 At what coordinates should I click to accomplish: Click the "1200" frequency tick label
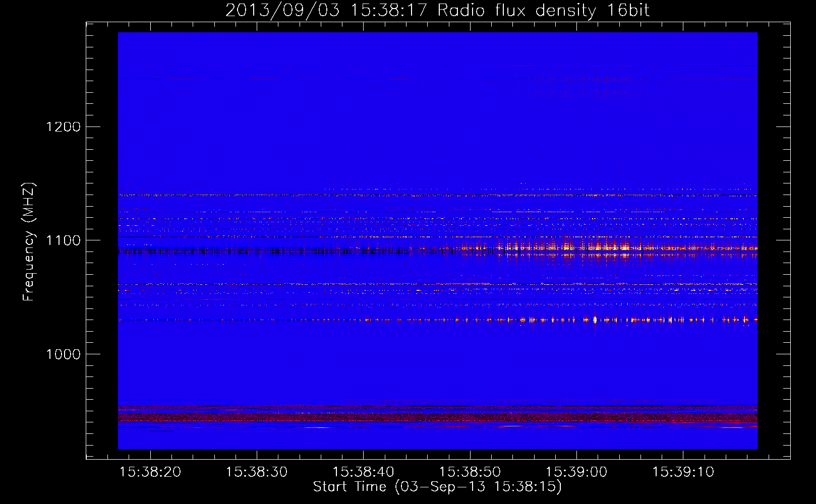click(x=64, y=127)
